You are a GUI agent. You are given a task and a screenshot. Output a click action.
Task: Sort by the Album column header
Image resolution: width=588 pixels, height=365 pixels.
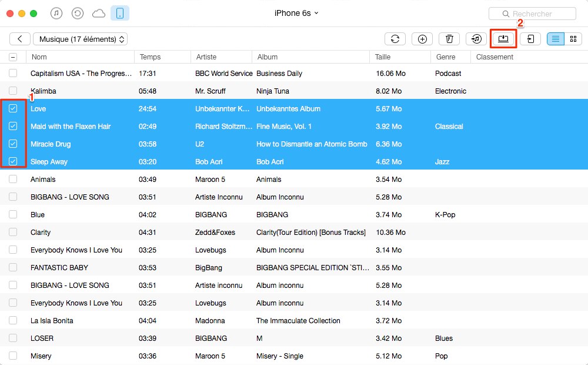pyautogui.click(x=311, y=57)
